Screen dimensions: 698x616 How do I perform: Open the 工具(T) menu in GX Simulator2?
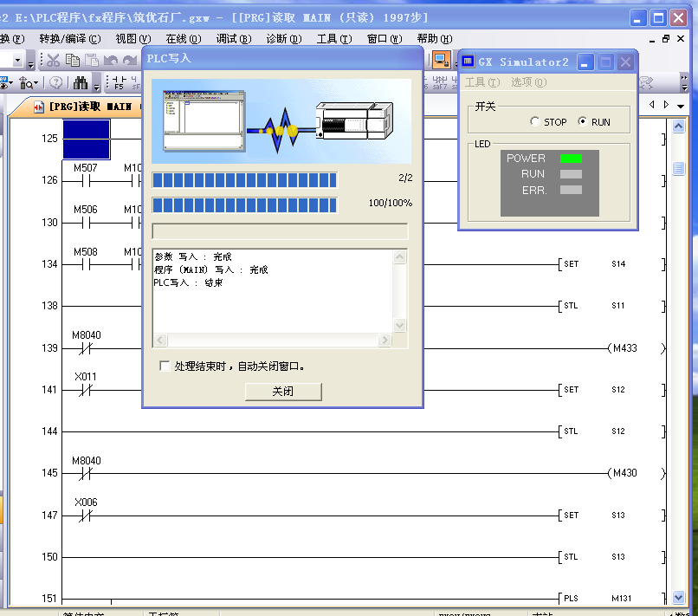481,82
